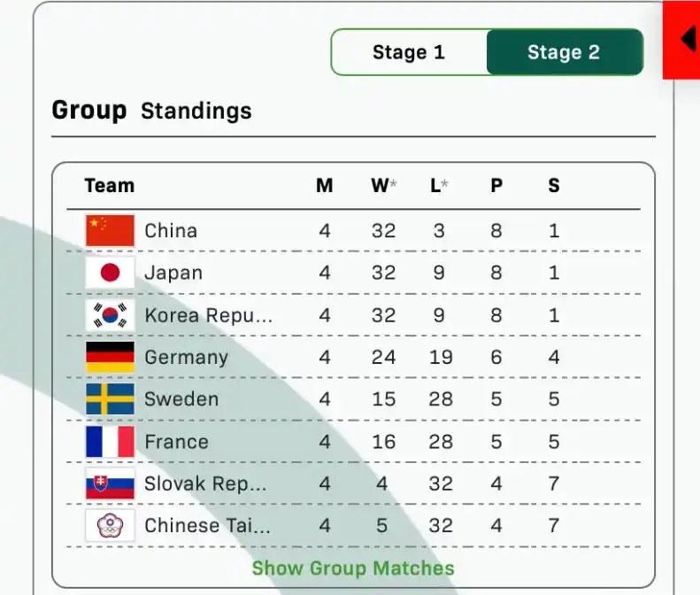Click the Sweden flag icon
The height and width of the screenshot is (595, 700).
click(x=110, y=399)
